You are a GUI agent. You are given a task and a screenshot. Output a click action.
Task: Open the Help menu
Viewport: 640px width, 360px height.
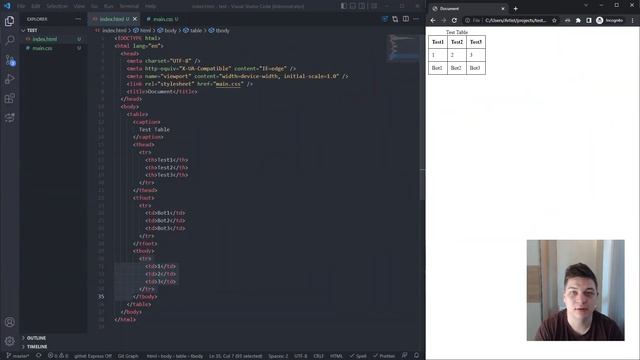[x=151, y=6]
